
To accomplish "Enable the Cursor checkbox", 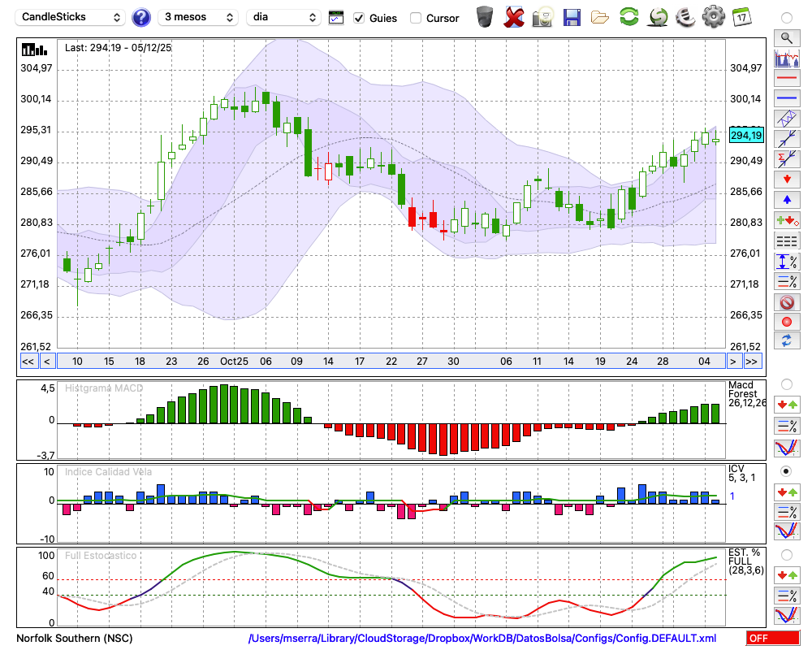I will 416,18.
